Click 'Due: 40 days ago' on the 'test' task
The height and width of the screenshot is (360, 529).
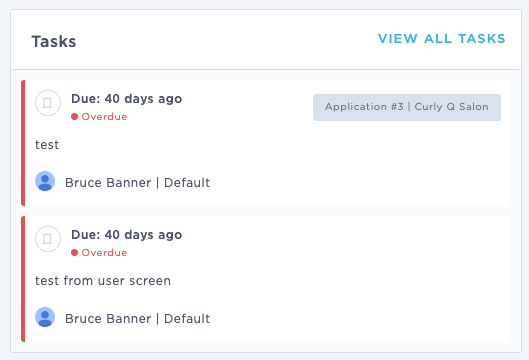click(127, 99)
